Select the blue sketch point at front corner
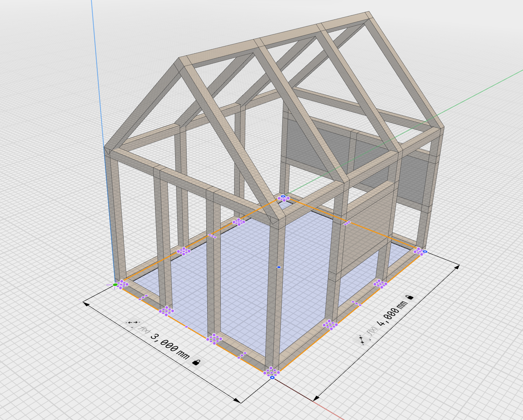 272,377
